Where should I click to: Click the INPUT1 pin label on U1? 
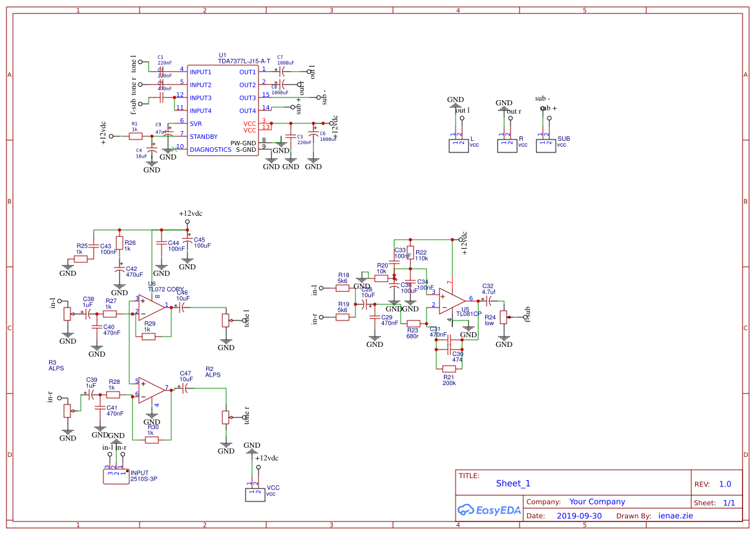pyautogui.click(x=200, y=72)
